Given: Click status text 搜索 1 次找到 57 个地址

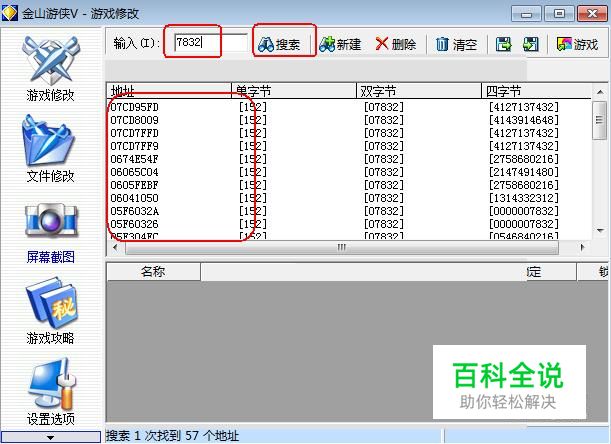Looking at the screenshot, I should 172,435.
